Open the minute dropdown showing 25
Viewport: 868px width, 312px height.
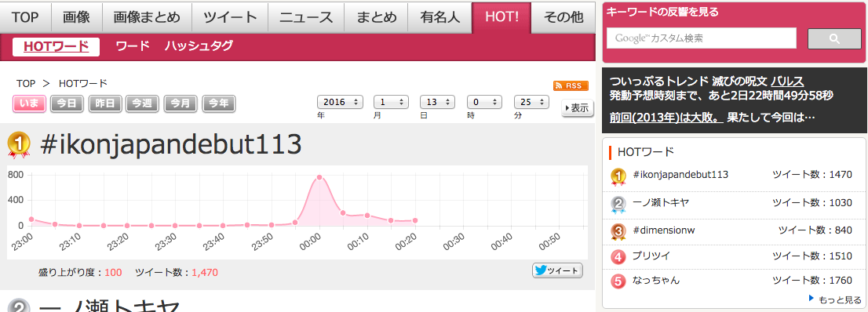click(x=531, y=103)
